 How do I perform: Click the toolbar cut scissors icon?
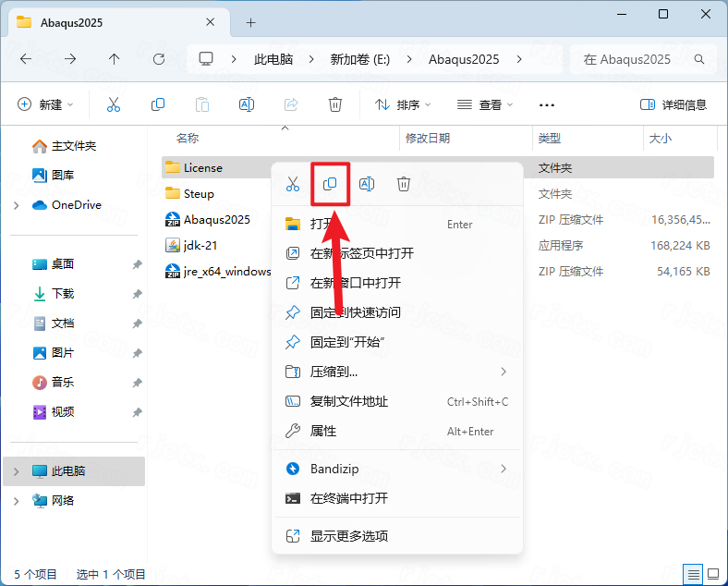[114, 104]
